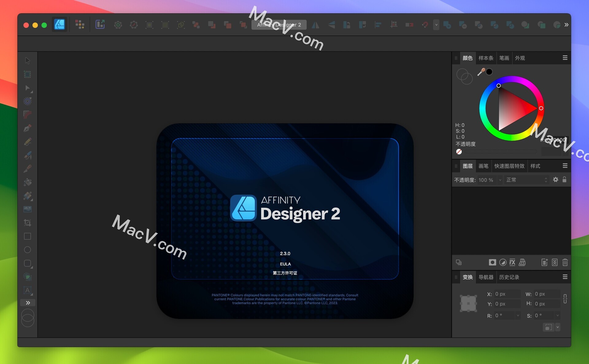Select the Rectangle tool
Screen dimensions: 589x364
point(28,236)
